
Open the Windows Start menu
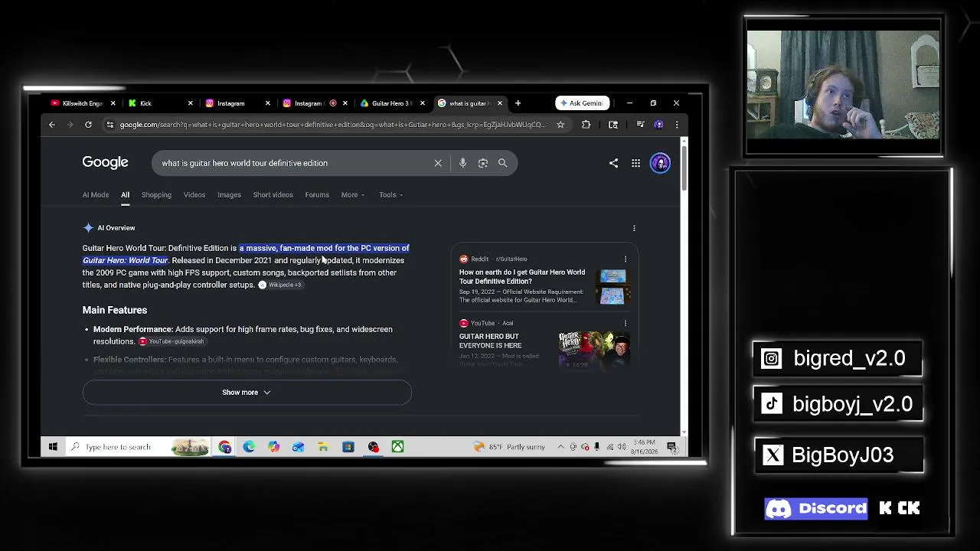point(53,447)
